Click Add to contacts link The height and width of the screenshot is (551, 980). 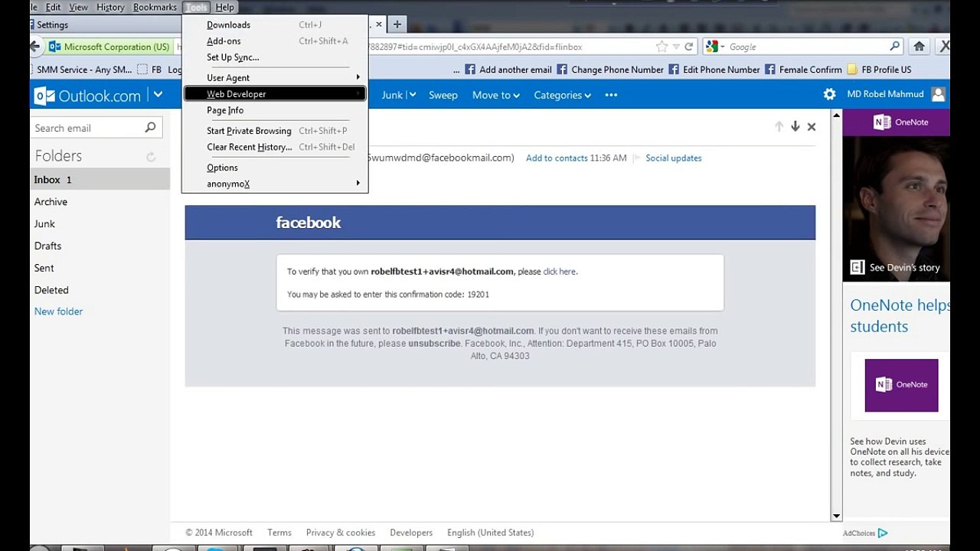pos(557,158)
